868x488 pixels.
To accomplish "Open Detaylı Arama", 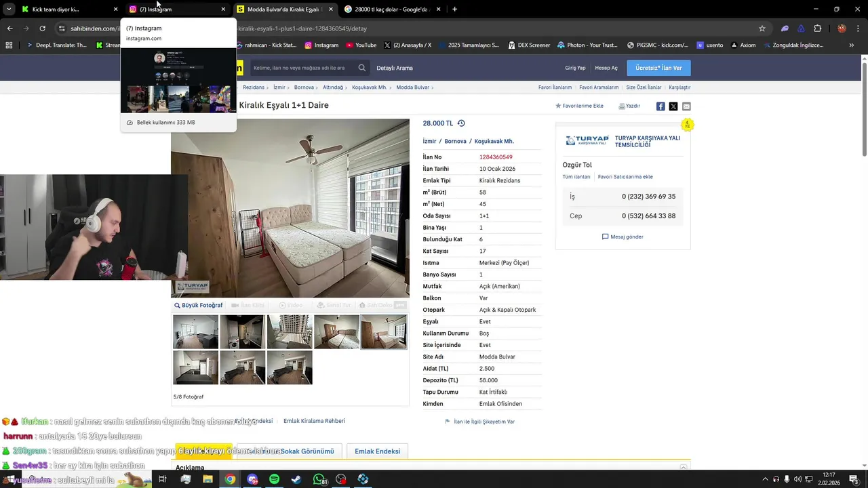I will coord(395,68).
